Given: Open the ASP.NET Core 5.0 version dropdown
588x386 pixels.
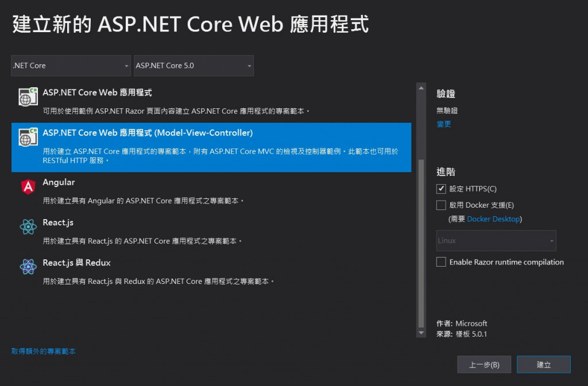Looking at the screenshot, I should (194, 65).
